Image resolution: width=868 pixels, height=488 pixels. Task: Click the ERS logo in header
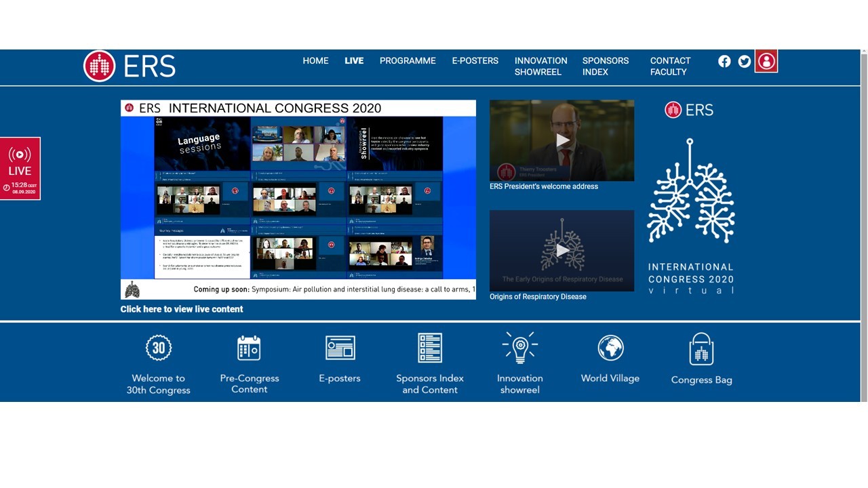click(130, 66)
